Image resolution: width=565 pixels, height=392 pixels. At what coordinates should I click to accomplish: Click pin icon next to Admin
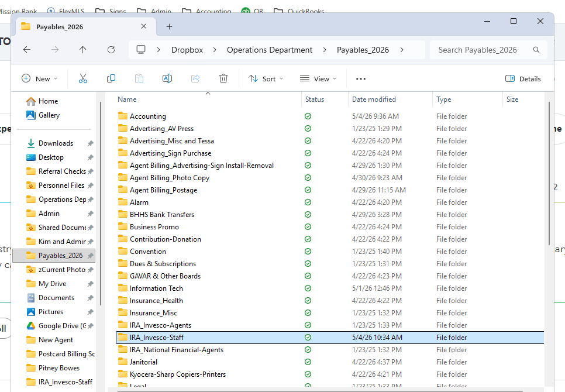(91, 214)
